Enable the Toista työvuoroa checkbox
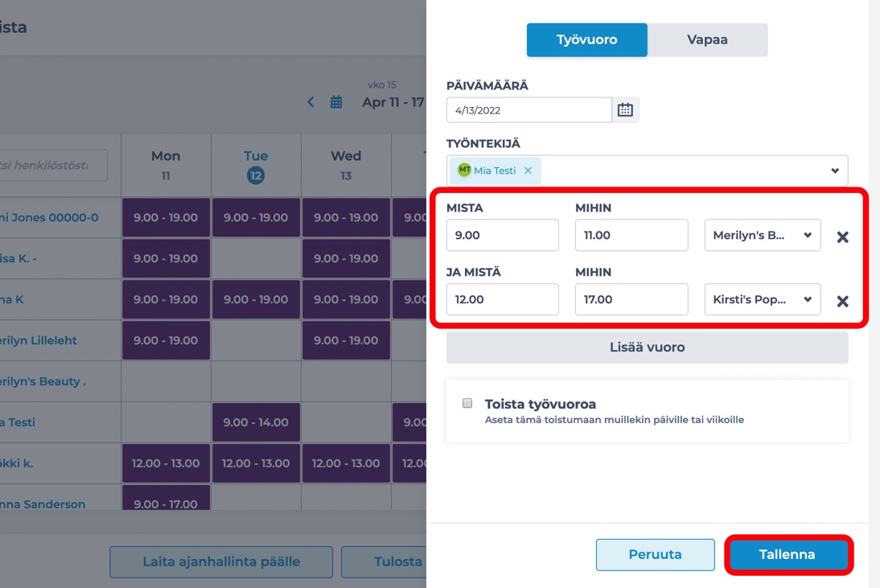Screen dimensions: 880x588 coord(467,404)
